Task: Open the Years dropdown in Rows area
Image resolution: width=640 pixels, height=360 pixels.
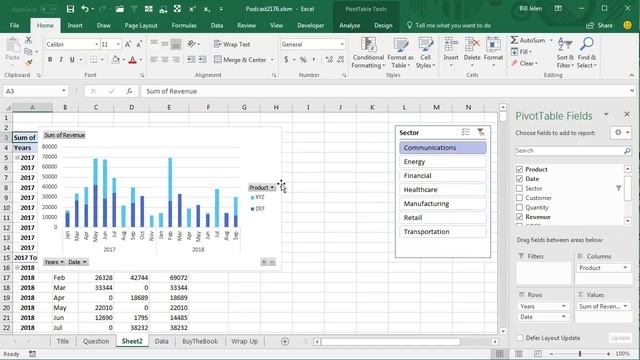Action: point(564,306)
